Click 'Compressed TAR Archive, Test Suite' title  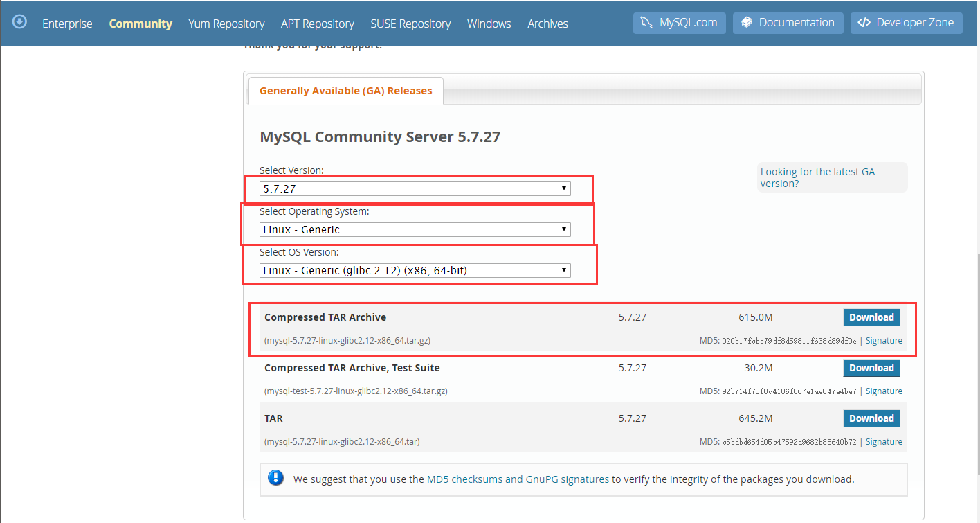pyautogui.click(x=352, y=368)
